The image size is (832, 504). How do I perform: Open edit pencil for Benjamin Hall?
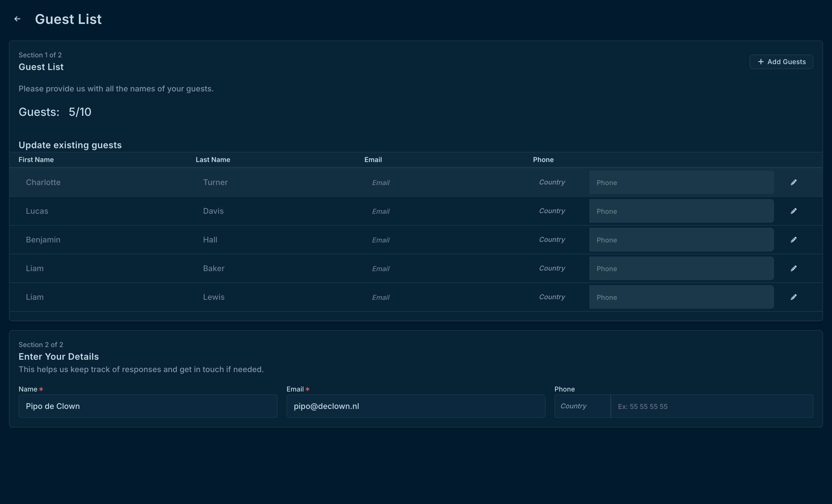click(x=793, y=240)
